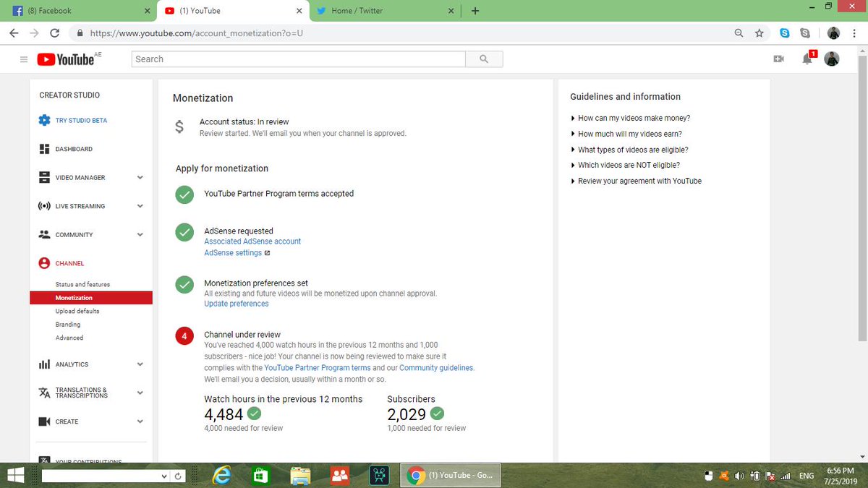Open the new tab plus button
Image resolution: width=868 pixels, height=488 pixels.
(x=475, y=11)
